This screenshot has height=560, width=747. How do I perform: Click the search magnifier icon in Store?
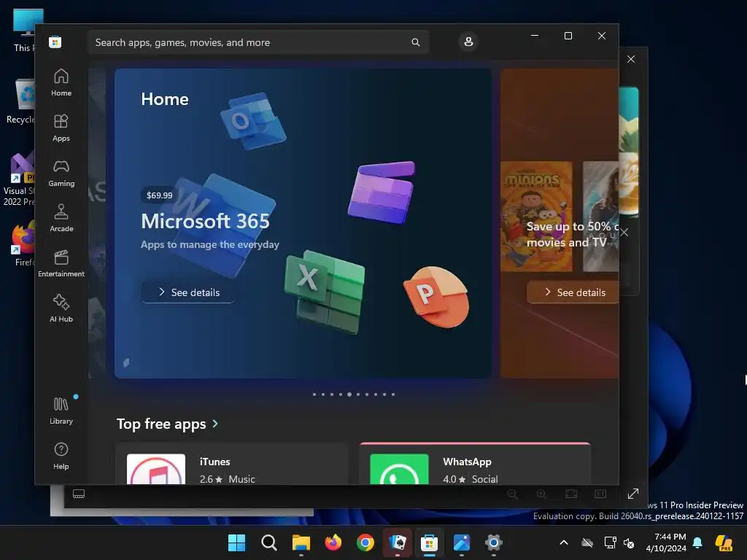coord(415,42)
